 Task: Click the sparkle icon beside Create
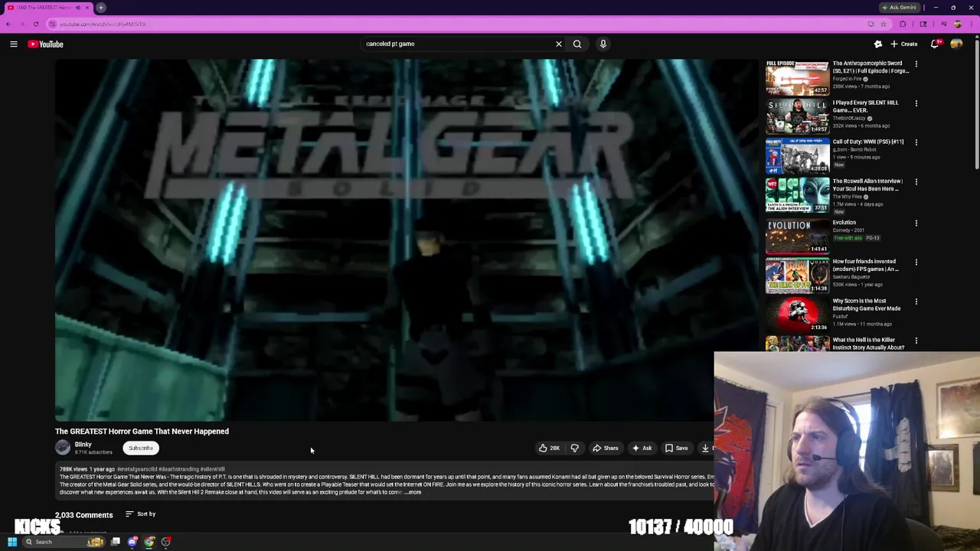[x=878, y=44]
